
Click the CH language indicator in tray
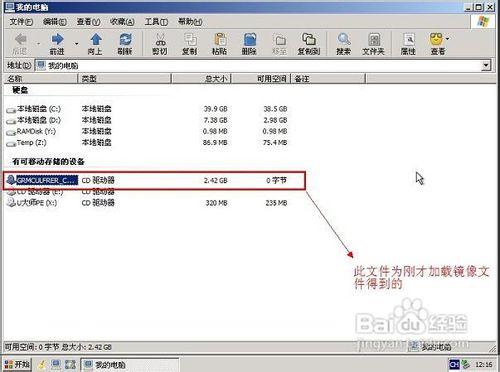454,365
